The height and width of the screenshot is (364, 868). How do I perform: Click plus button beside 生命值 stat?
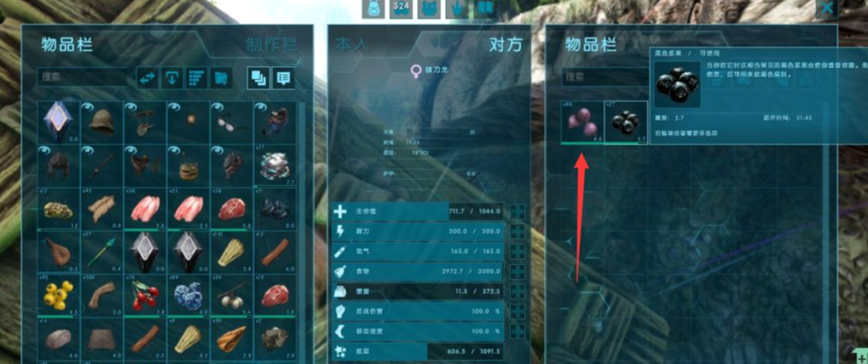518,212
